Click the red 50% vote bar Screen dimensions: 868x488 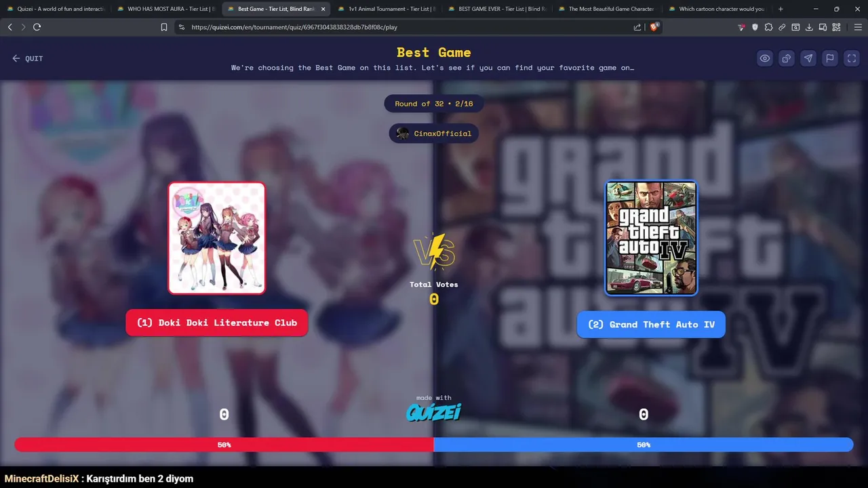pyautogui.click(x=224, y=445)
